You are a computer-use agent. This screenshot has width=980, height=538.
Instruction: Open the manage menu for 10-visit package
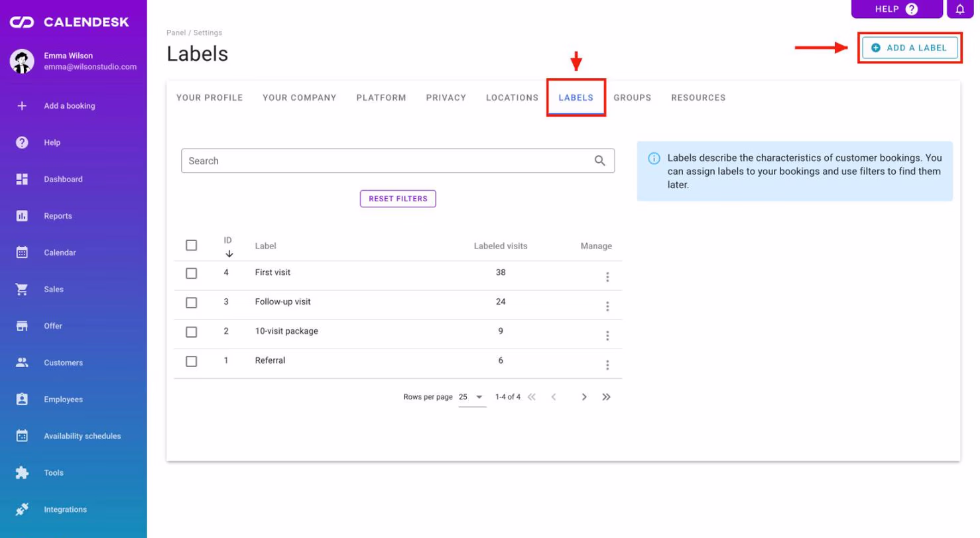coord(607,336)
